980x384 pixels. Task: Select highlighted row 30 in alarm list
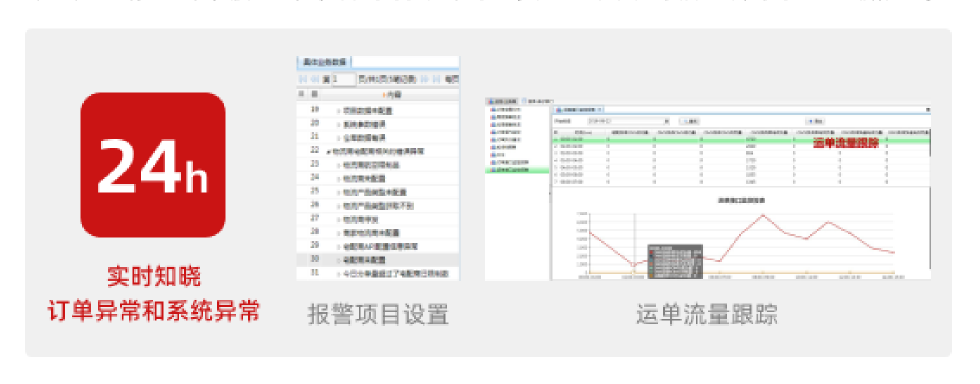[378, 260]
